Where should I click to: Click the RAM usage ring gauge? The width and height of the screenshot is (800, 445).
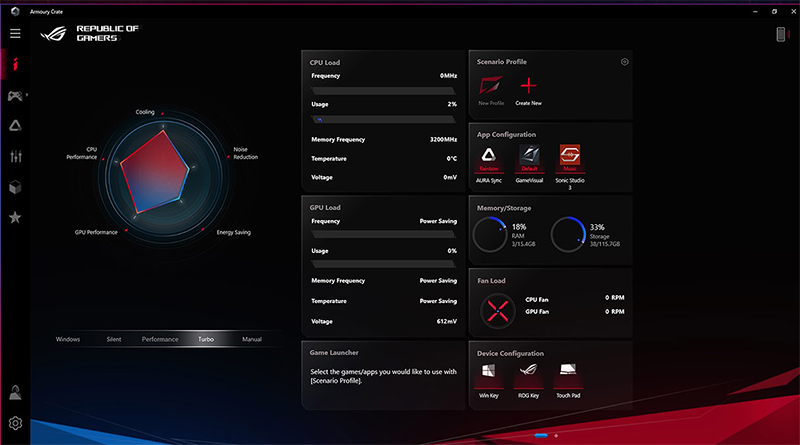[x=490, y=235]
